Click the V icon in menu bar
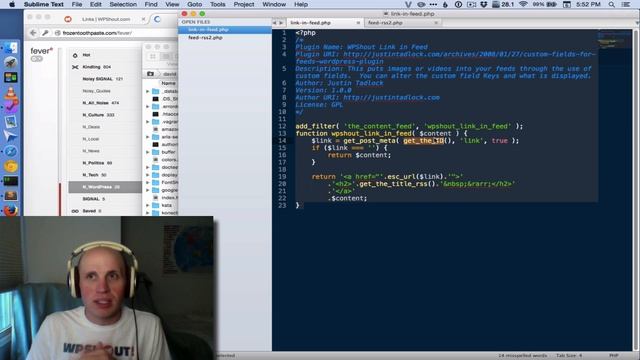The height and width of the screenshot is (360, 640). click(x=408, y=4)
